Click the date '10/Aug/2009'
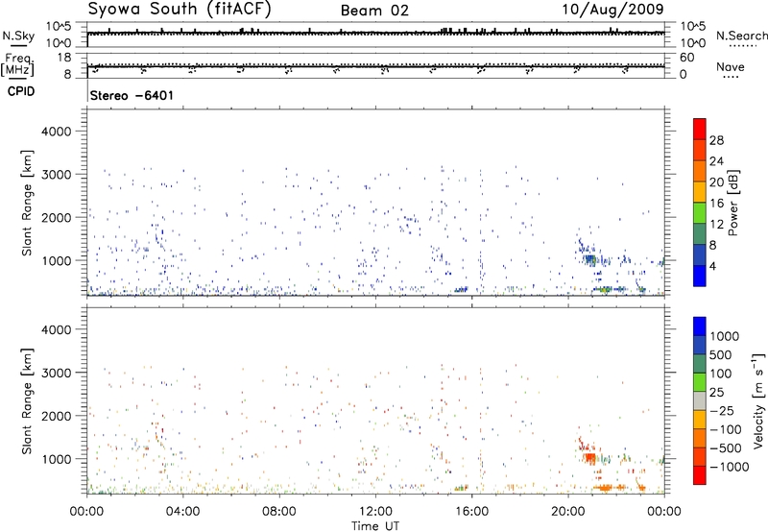The image size is (768, 532). pos(612,10)
